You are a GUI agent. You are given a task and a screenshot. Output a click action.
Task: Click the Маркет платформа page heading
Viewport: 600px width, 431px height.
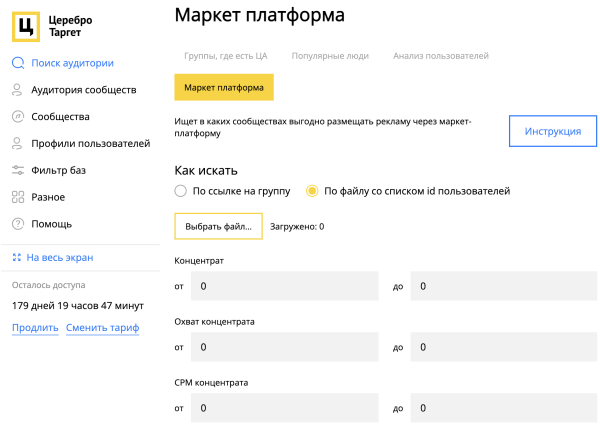click(x=259, y=15)
